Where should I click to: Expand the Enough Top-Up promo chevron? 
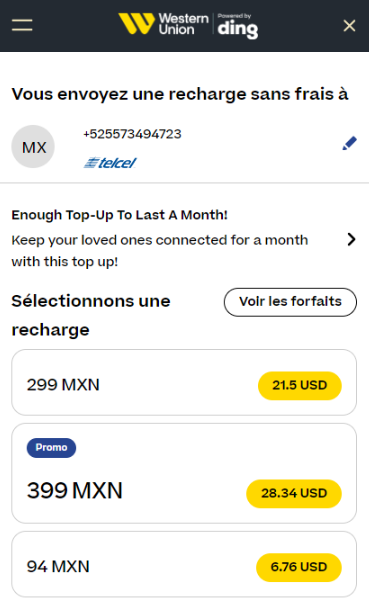tap(351, 239)
